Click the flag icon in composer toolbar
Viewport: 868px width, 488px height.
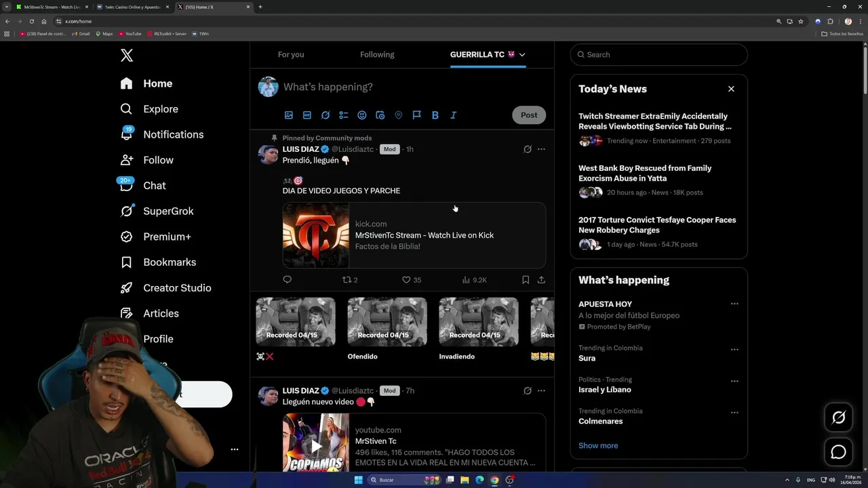pyautogui.click(x=417, y=115)
